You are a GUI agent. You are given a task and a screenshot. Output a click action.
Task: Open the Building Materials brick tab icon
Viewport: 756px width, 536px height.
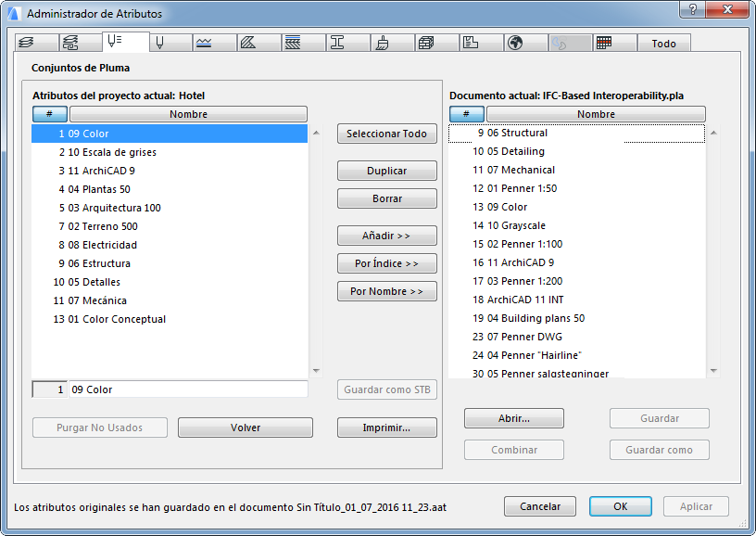point(436,43)
